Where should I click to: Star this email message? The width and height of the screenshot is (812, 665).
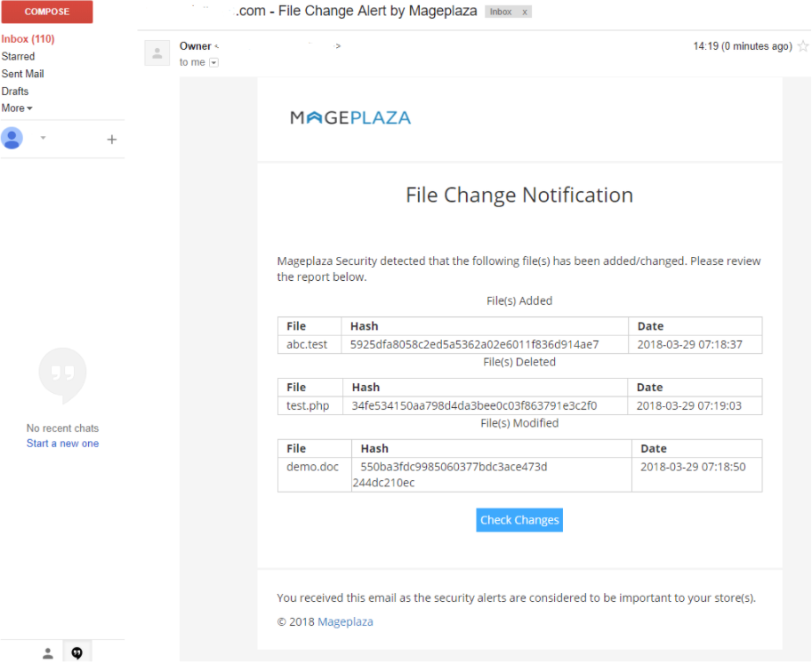[x=803, y=46]
